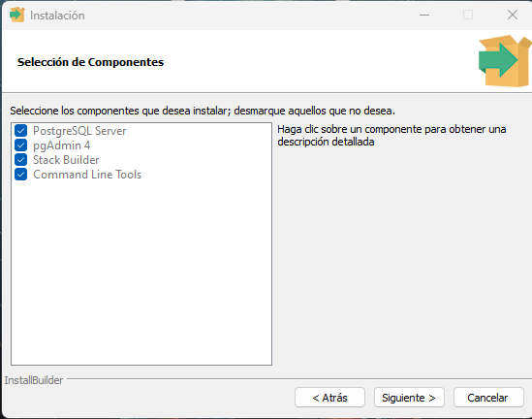
Task: Go back with the Atrás button
Action: pos(329,398)
